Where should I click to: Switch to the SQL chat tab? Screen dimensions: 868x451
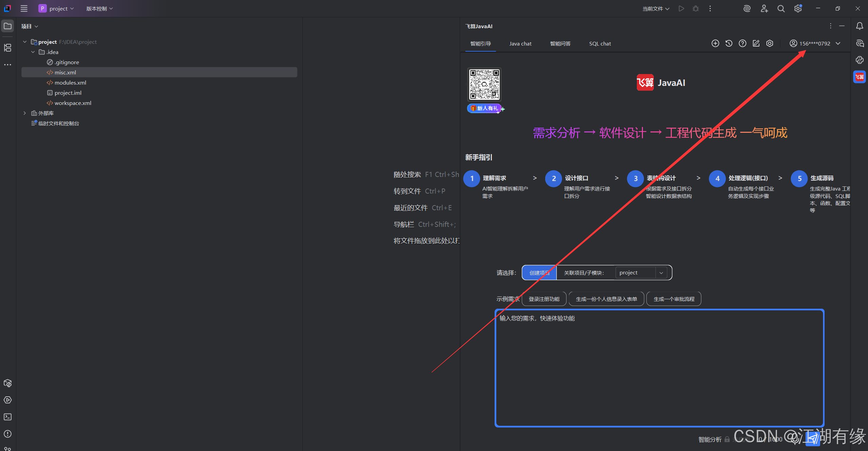tap(600, 43)
